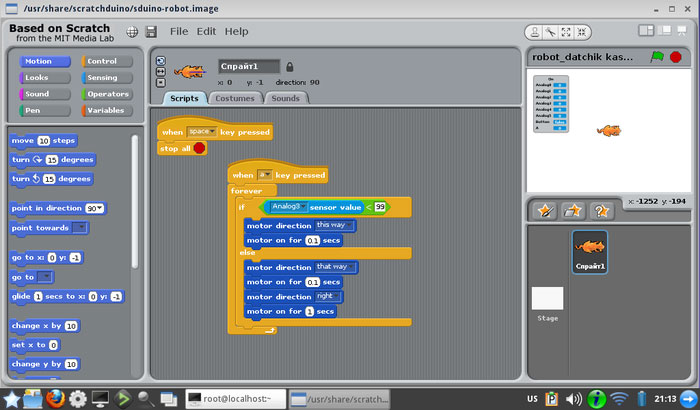Set rotation style to can rotate
700x410 pixels.
click(161, 61)
